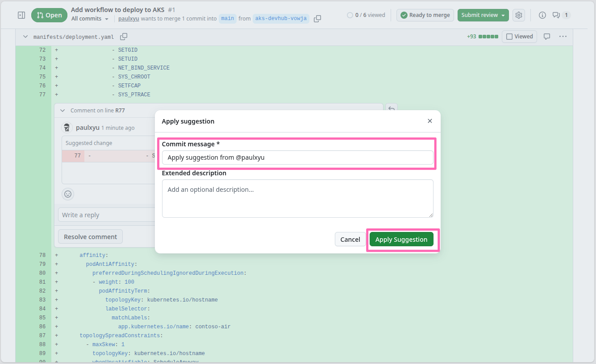Collapse the manifests/deployment.yaml file diff
This screenshot has height=364, width=596.
pos(25,37)
